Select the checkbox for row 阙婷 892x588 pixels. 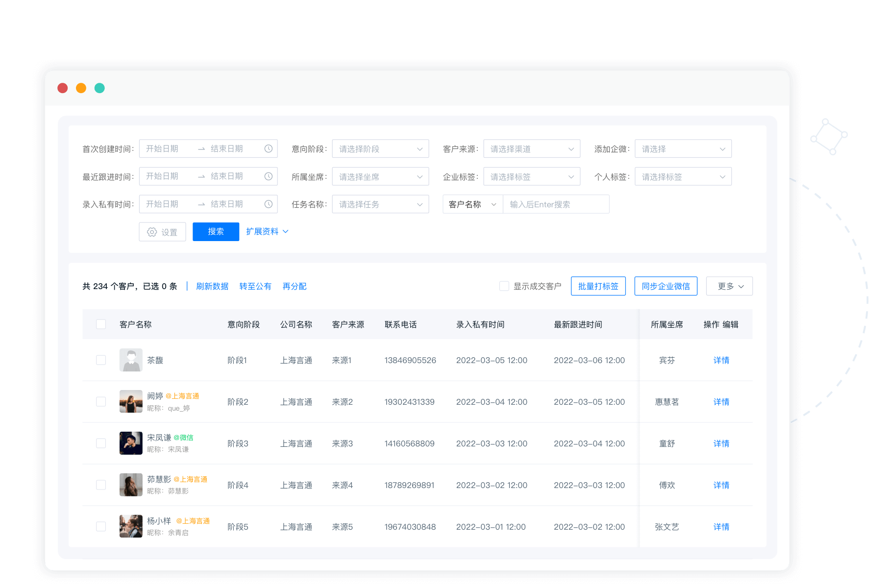tap(101, 402)
